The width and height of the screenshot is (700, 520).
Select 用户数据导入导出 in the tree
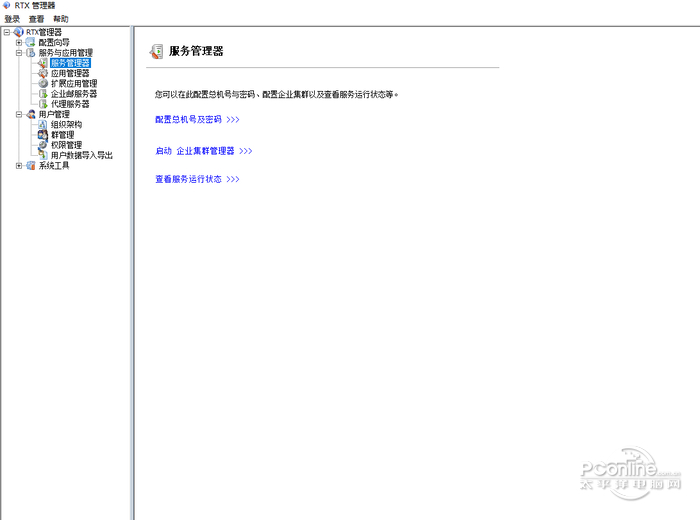click(82, 155)
